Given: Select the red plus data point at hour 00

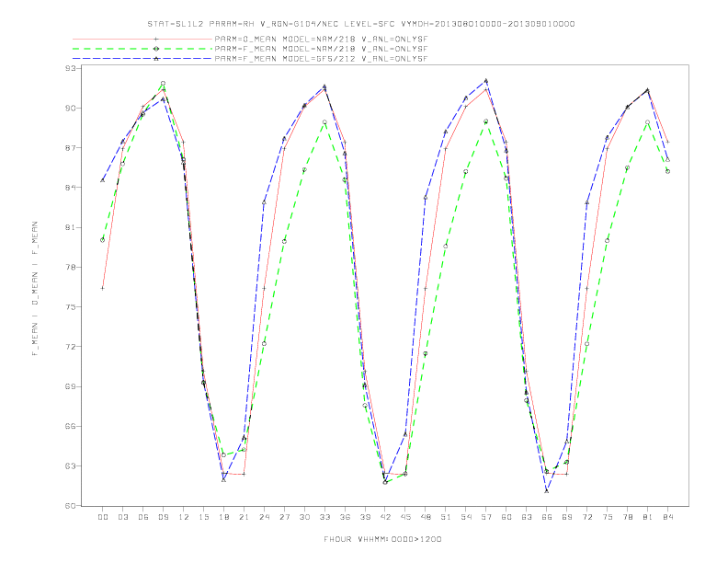Looking at the screenshot, I should tap(103, 288).
